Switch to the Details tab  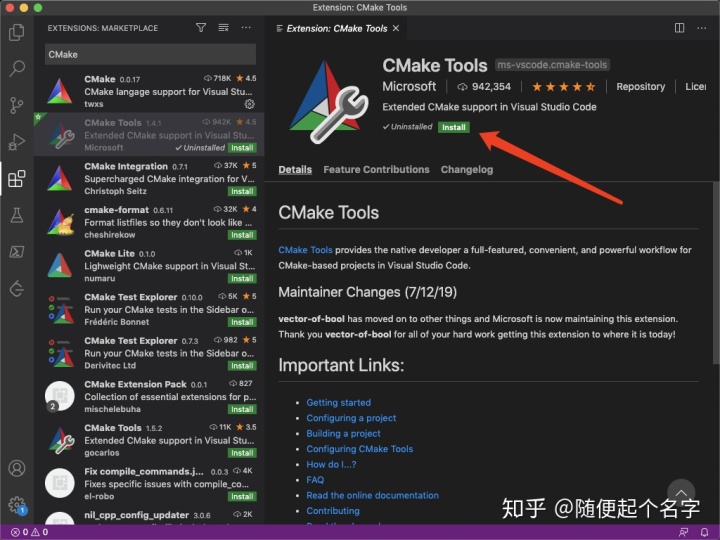[x=295, y=169]
